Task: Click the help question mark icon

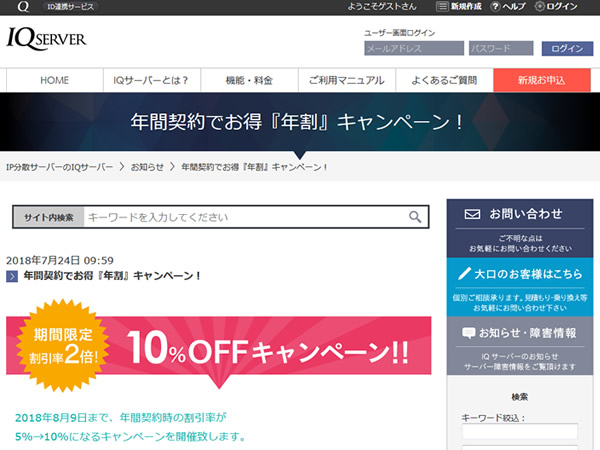Action: 495,7
